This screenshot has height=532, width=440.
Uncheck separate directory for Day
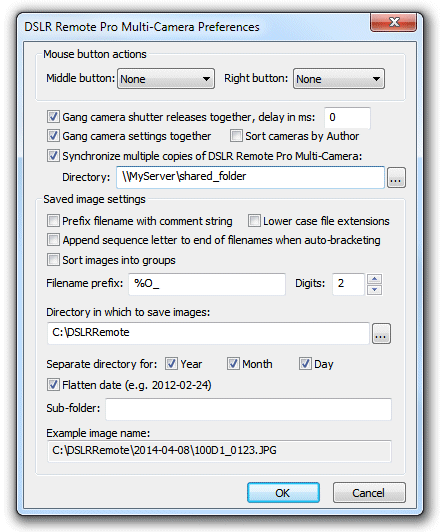pos(305,364)
